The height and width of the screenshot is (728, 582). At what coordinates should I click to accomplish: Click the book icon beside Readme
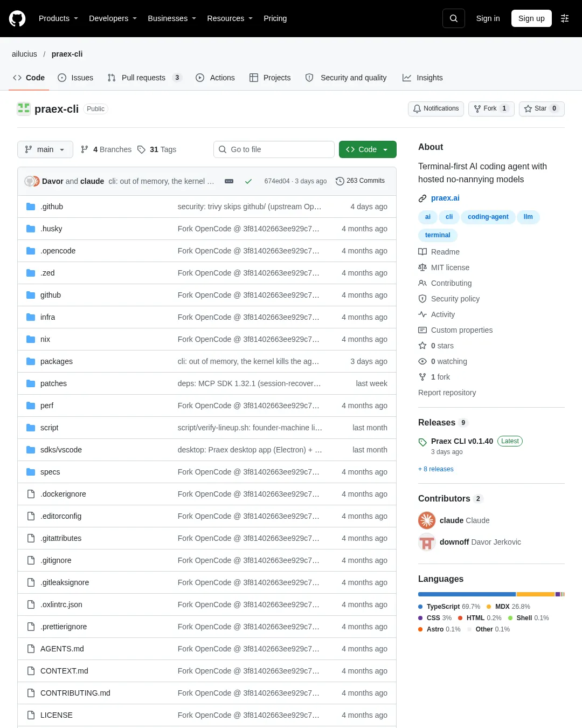pyautogui.click(x=422, y=252)
